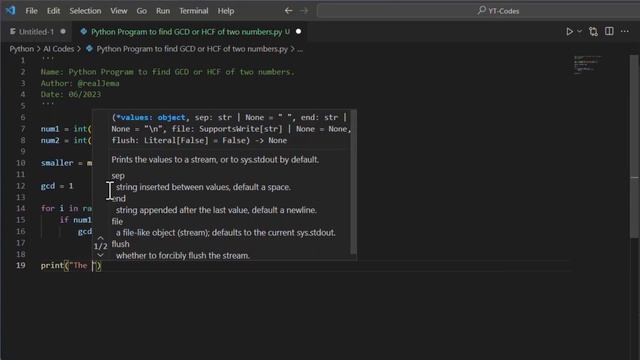The height and width of the screenshot is (360, 640).
Task: Run the Python file with play button
Action: pyautogui.click(x=569, y=31)
